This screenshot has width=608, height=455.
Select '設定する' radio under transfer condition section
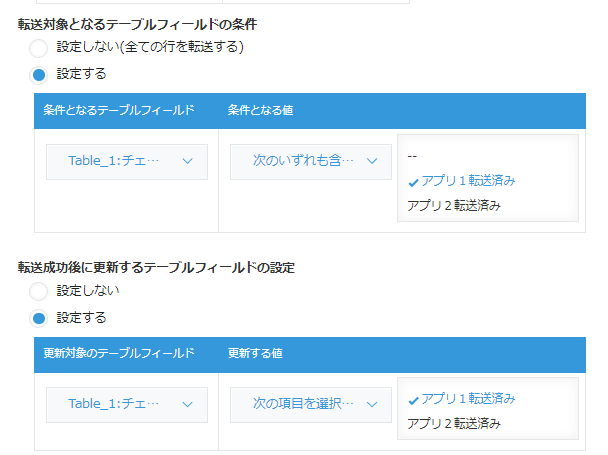pos(38,74)
